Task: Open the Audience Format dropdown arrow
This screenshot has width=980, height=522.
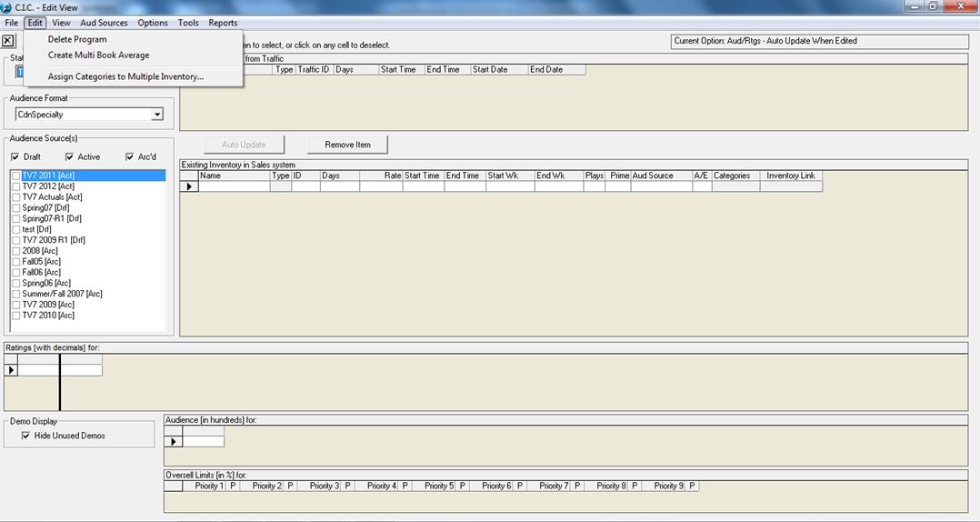Action: tap(157, 115)
